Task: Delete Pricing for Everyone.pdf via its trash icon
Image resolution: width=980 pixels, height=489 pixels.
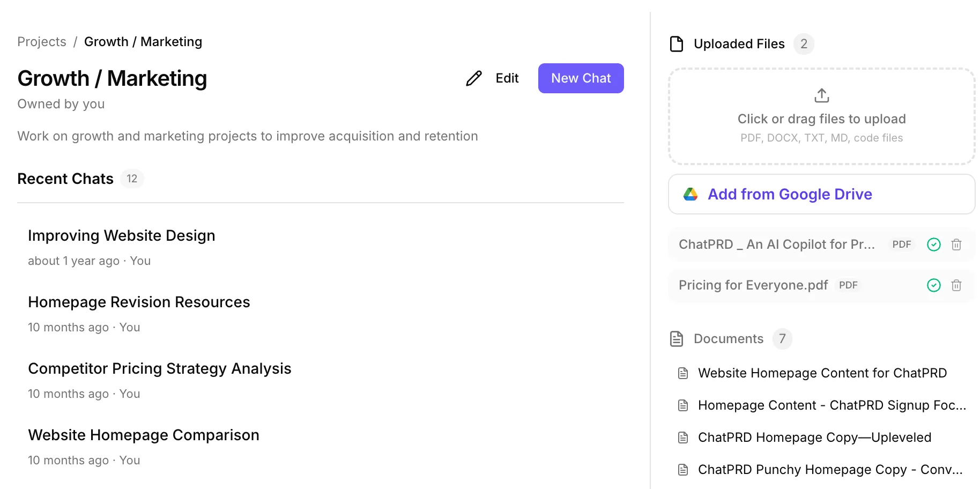Action: tap(956, 285)
